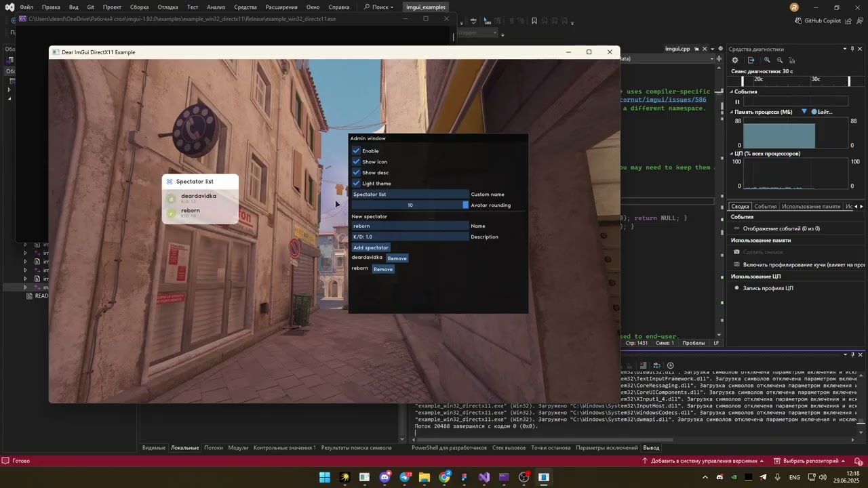
Task: Collapse the ЦП graph section
Action: (x=732, y=154)
